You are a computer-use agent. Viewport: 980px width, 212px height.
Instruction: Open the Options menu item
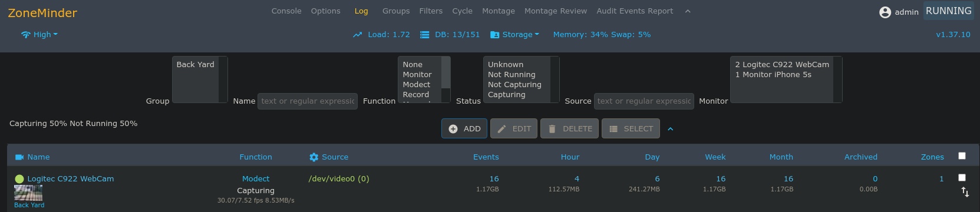326,11
